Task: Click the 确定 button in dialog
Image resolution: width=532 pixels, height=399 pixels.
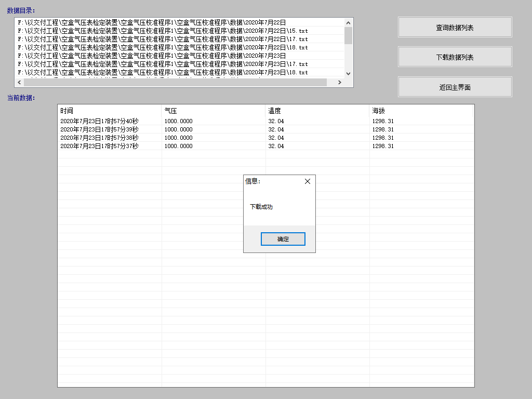Action: point(283,239)
